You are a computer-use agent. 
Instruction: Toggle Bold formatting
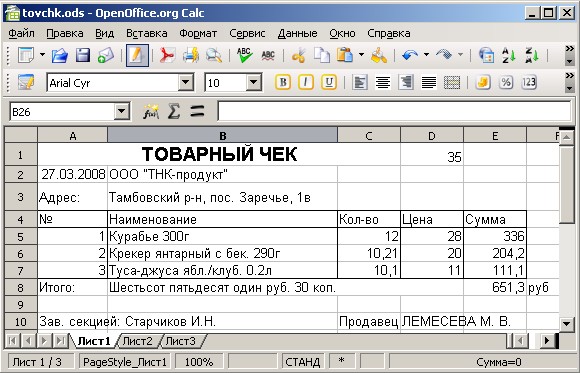(x=283, y=82)
